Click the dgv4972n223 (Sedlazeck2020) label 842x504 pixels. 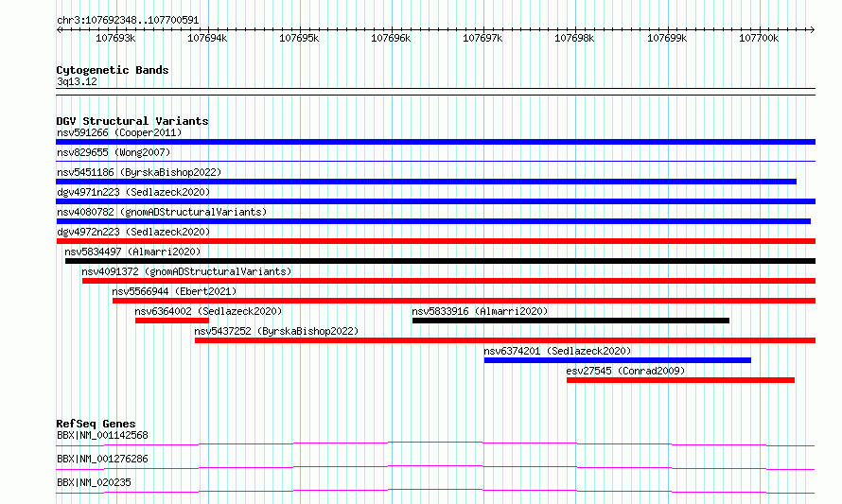click(x=133, y=232)
